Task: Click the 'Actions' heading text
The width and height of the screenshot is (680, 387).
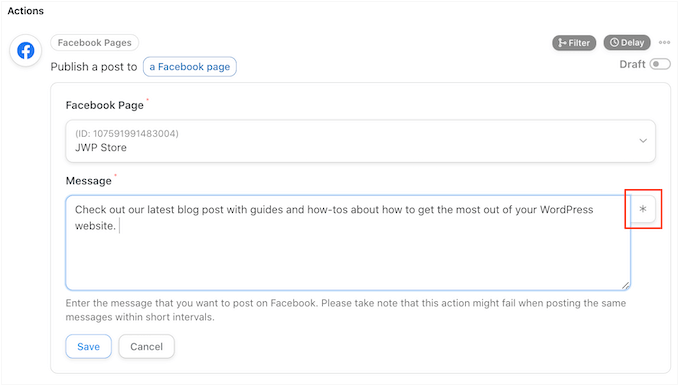Action: pos(26,11)
